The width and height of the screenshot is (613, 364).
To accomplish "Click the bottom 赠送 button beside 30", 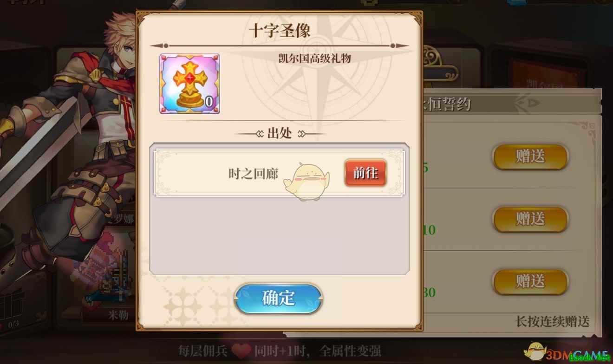I will tap(530, 281).
